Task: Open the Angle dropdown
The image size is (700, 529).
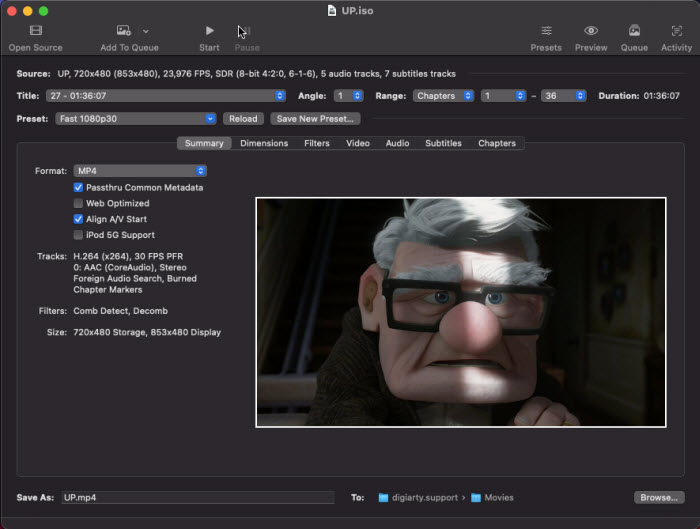Action: (x=348, y=96)
